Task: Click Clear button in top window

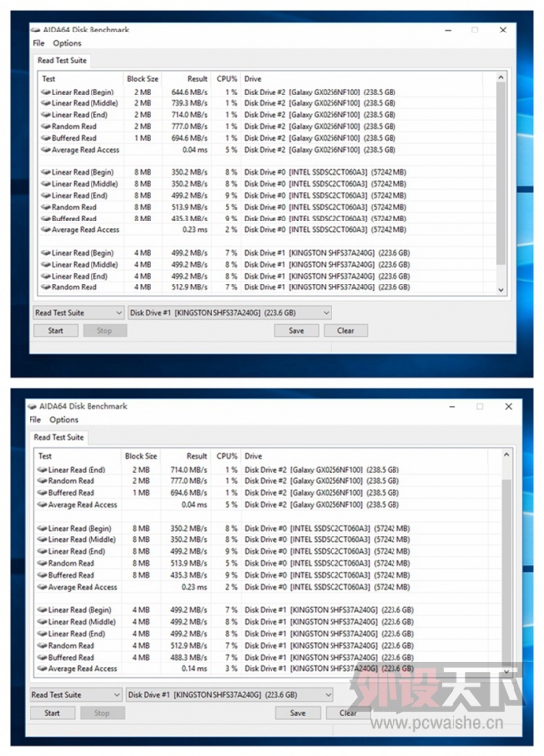Action: point(346,331)
